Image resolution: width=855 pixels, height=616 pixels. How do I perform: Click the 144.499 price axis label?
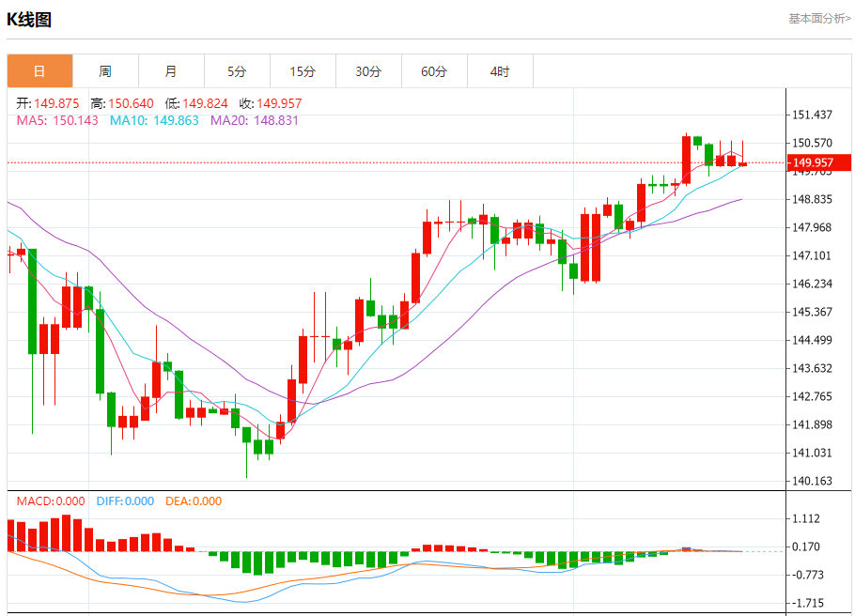click(x=812, y=340)
